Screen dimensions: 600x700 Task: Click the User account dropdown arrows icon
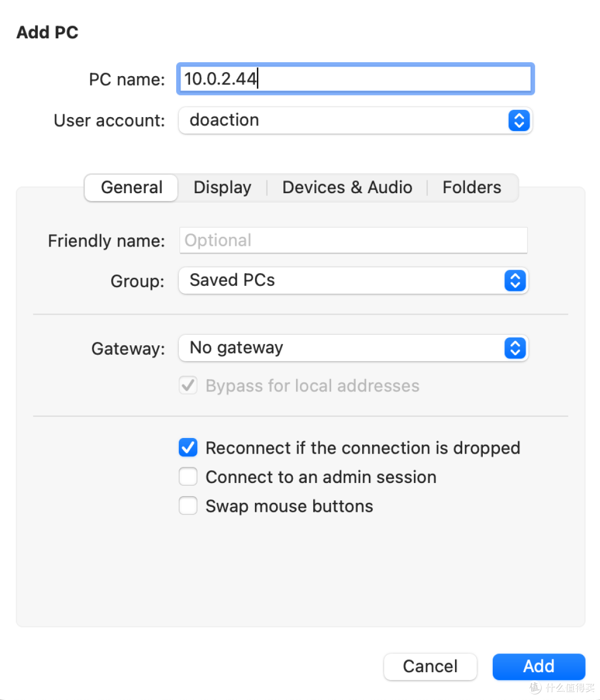[x=519, y=120]
